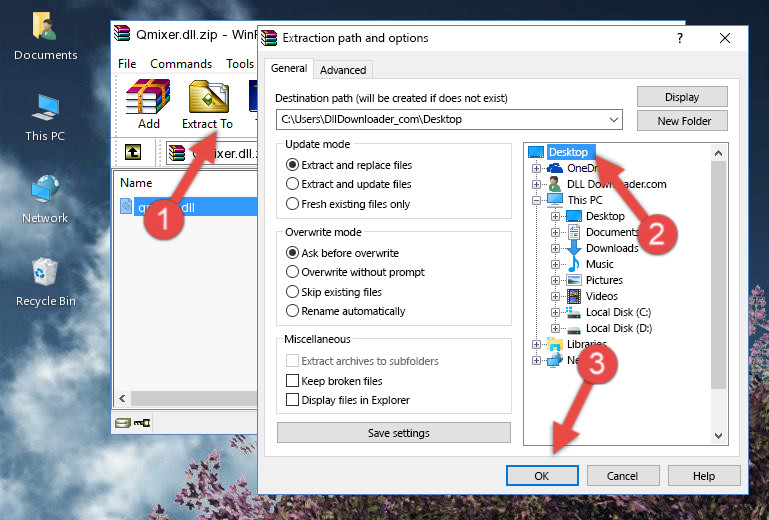Click the Save settings button
This screenshot has height=520, width=769.
(394, 433)
